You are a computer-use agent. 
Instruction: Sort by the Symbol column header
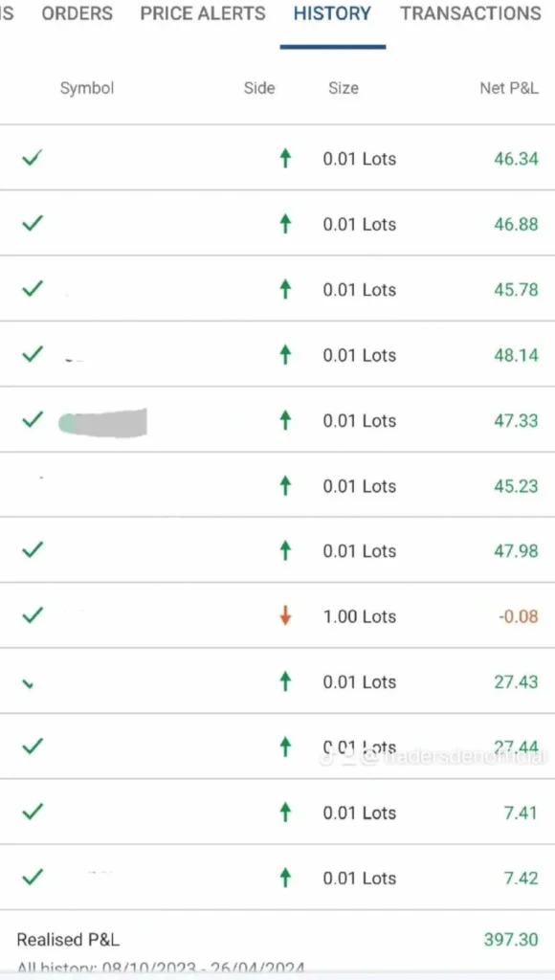tap(87, 88)
